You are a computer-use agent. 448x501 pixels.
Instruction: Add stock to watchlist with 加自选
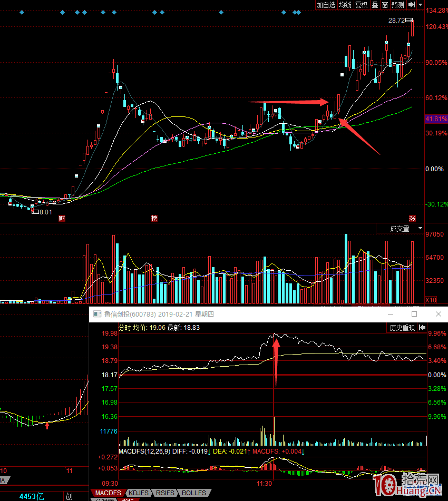pos(326,5)
